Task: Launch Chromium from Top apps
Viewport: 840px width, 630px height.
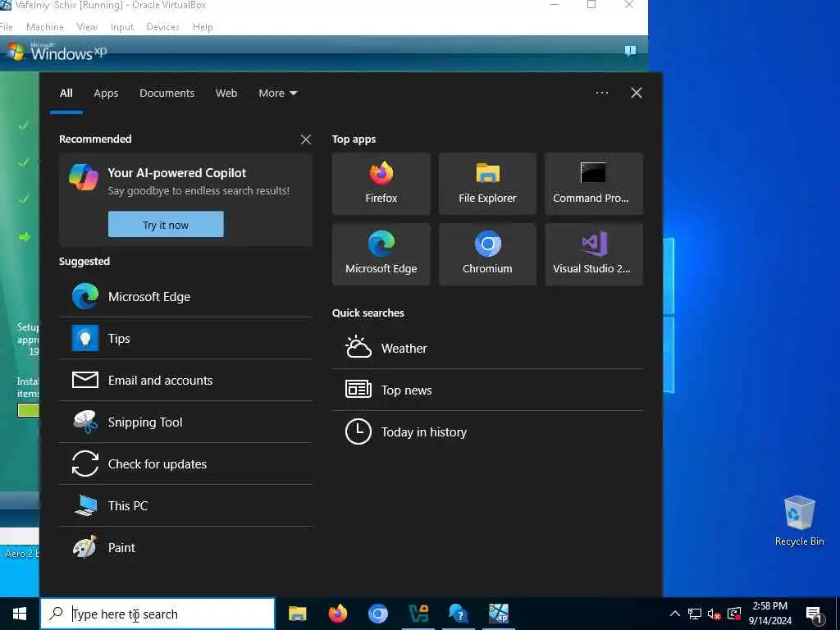Action: pos(487,254)
